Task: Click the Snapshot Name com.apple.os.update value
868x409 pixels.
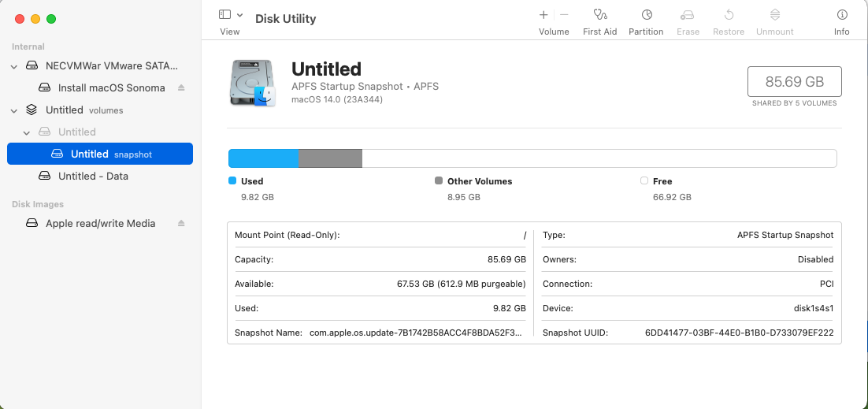Action: (x=415, y=333)
